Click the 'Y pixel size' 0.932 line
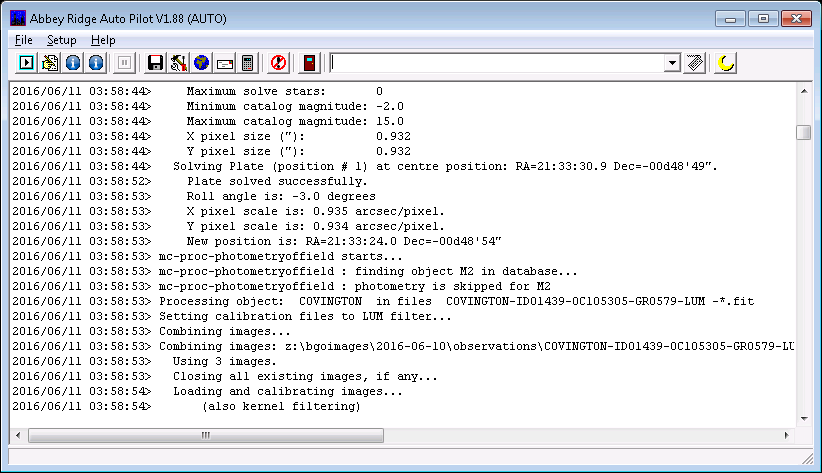The height and width of the screenshot is (473, 822). tap(211, 152)
